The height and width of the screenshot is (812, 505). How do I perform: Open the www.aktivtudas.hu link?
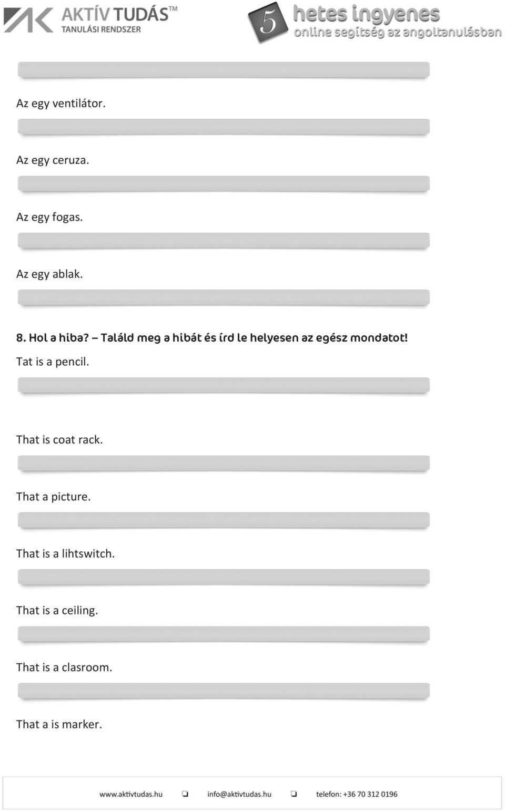pyautogui.click(x=131, y=794)
